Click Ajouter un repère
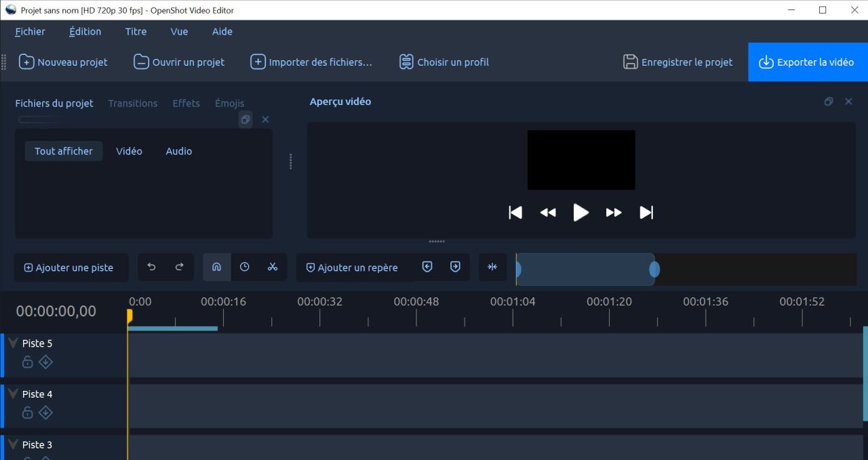868x460 pixels. click(353, 267)
